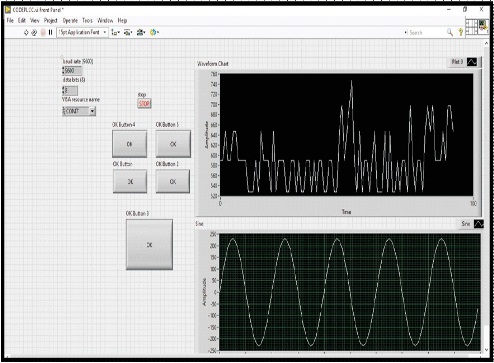Click the OK Button 4 control
The image size is (494, 363).
130,144
